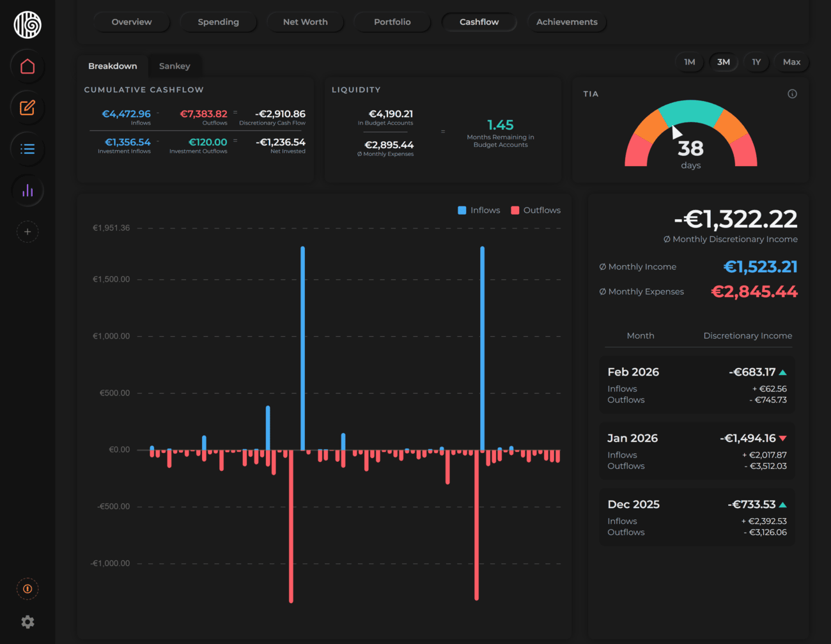This screenshot has width=831, height=644.
Task: Select the Home icon in the sidebar
Action: click(x=27, y=66)
